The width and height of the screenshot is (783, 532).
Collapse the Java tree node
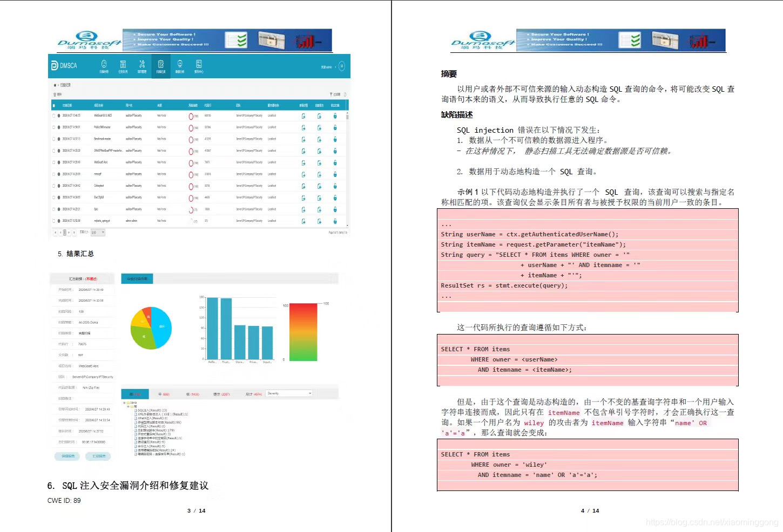tap(124, 403)
